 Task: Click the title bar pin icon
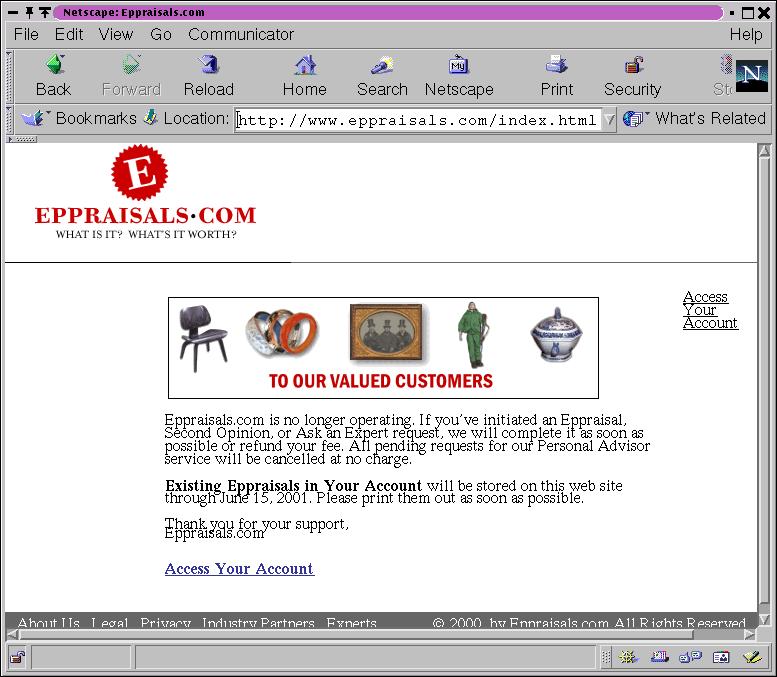coord(29,12)
